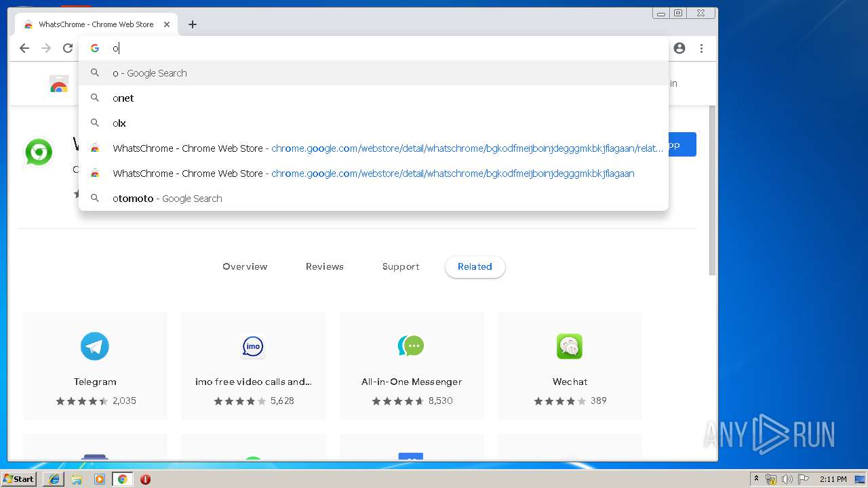Image resolution: width=868 pixels, height=488 pixels.
Task: Click the forward navigation arrow
Action: tap(46, 48)
